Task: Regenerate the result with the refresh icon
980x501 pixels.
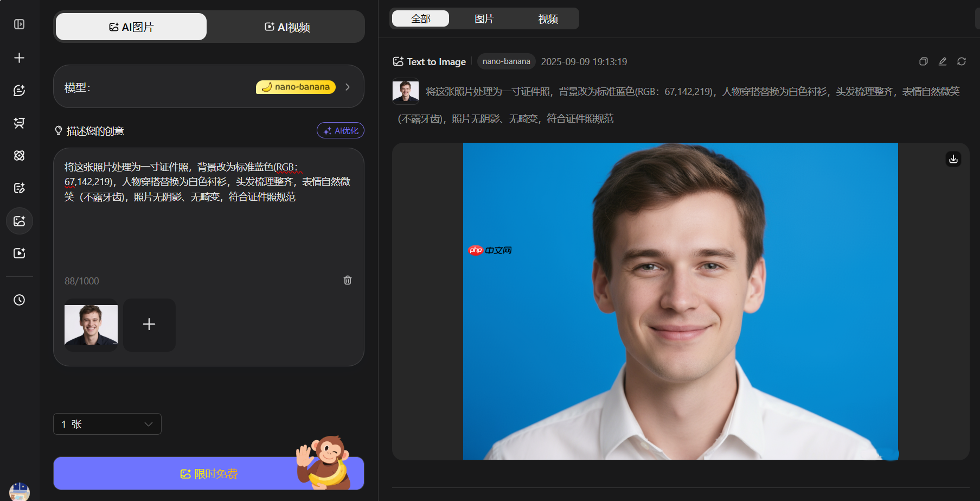Action: [961, 61]
